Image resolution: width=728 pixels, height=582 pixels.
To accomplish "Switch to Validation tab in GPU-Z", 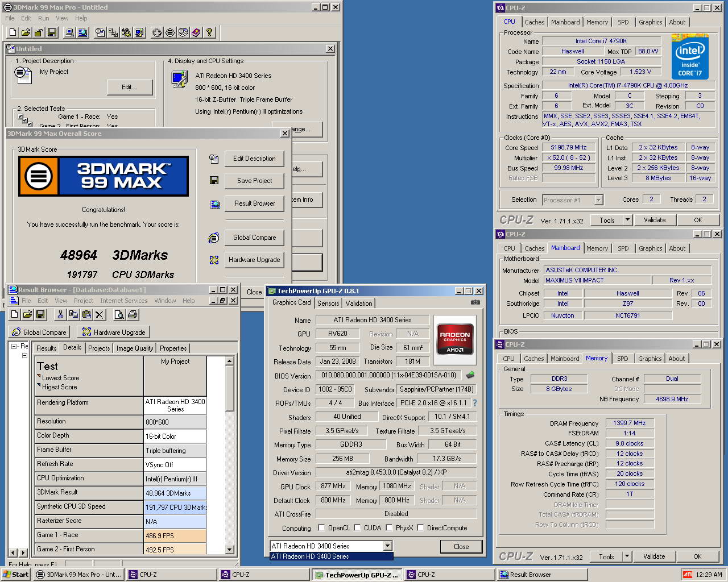I will [x=359, y=304].
